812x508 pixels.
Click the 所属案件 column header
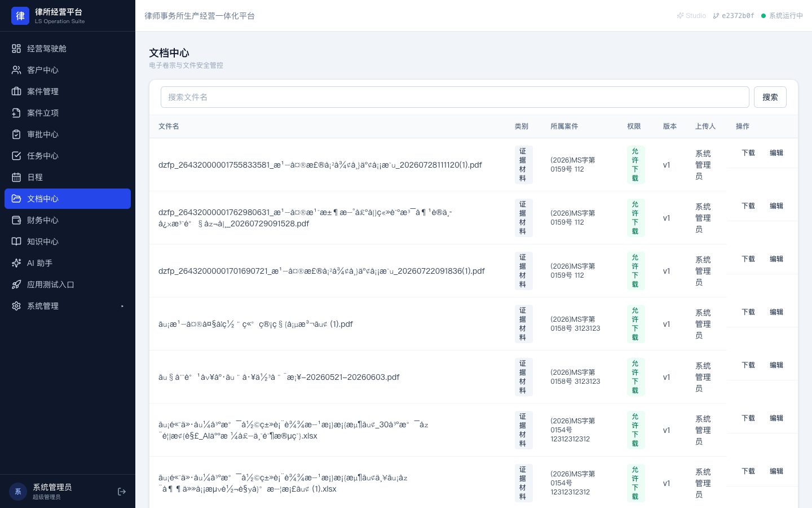click(x=564, y=126)
